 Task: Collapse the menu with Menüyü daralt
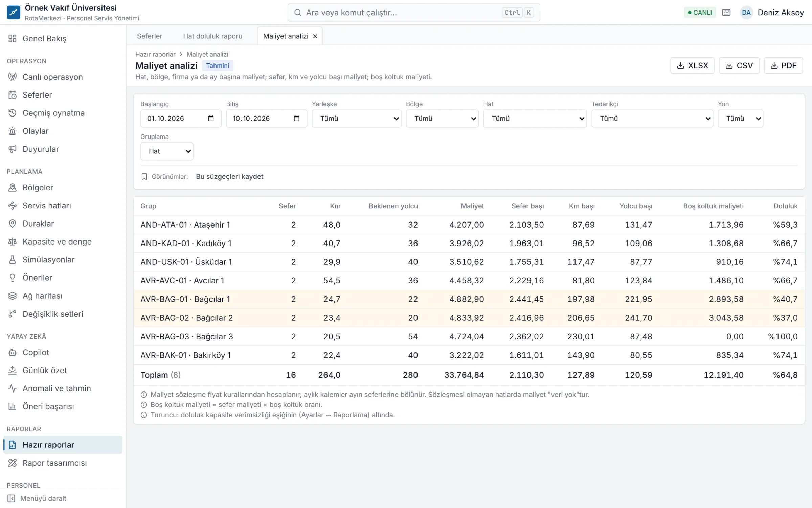63,498
